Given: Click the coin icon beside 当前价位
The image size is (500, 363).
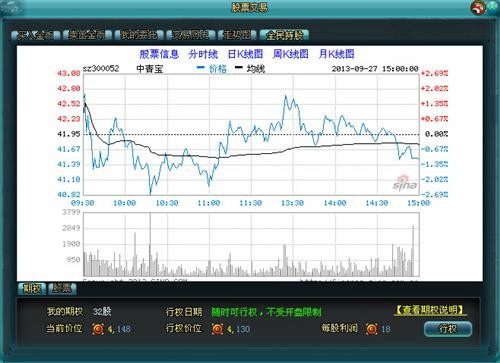Looking at the screenshot, I should 98,329.
